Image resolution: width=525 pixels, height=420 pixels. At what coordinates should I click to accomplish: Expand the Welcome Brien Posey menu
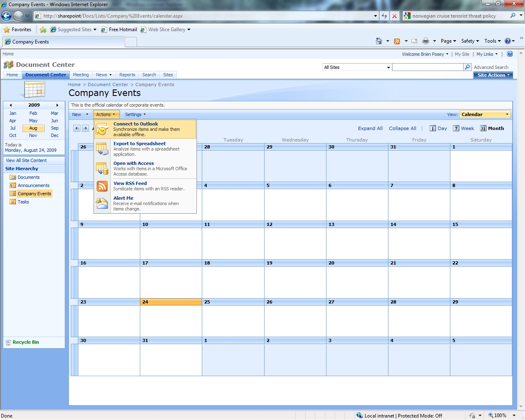coord(425,54)
